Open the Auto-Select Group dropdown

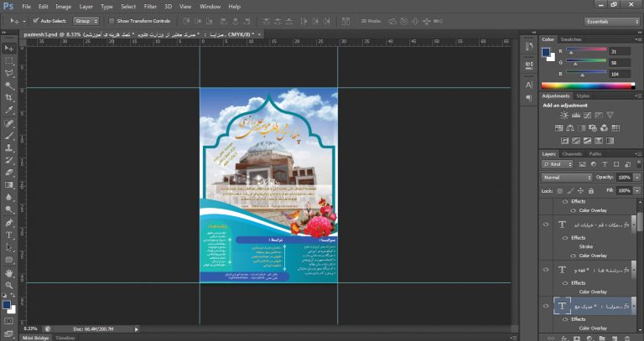coord(86,20)
